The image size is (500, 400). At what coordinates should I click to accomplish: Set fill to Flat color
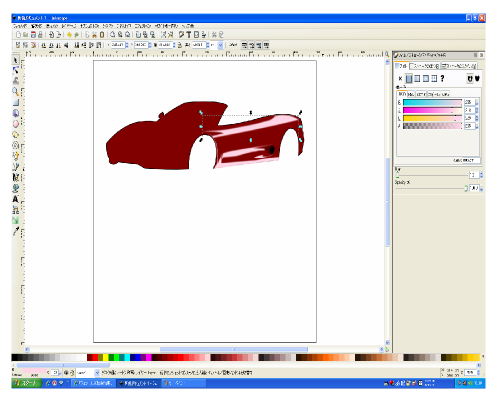409,79
